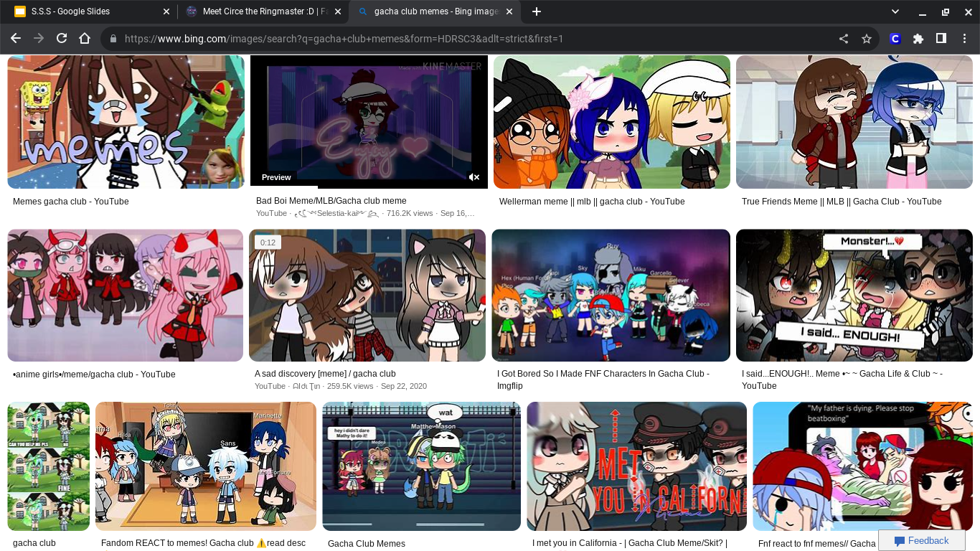Open Fandom REACT to memes thumbnail
Image resolution: width=980 pixels, height=551 pixels.
(x=206, y=466)
